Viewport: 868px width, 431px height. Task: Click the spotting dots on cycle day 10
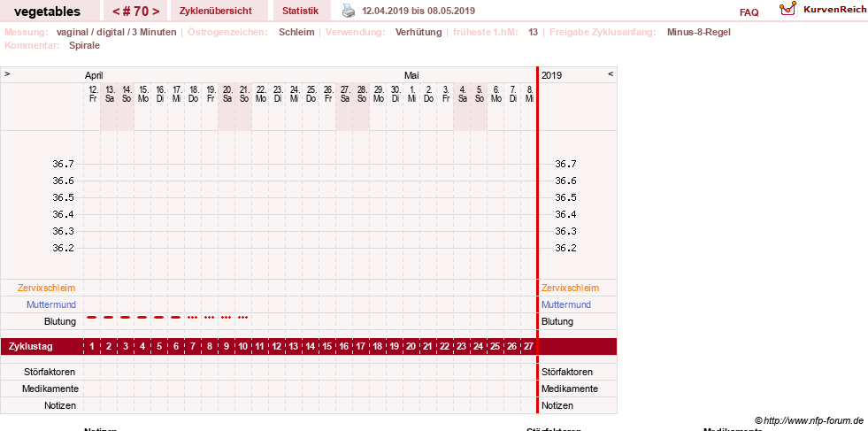click(x=243, y=318)
